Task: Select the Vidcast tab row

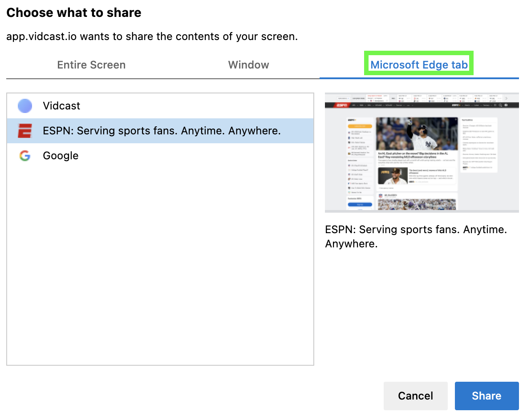Action: tap(160, 106)
